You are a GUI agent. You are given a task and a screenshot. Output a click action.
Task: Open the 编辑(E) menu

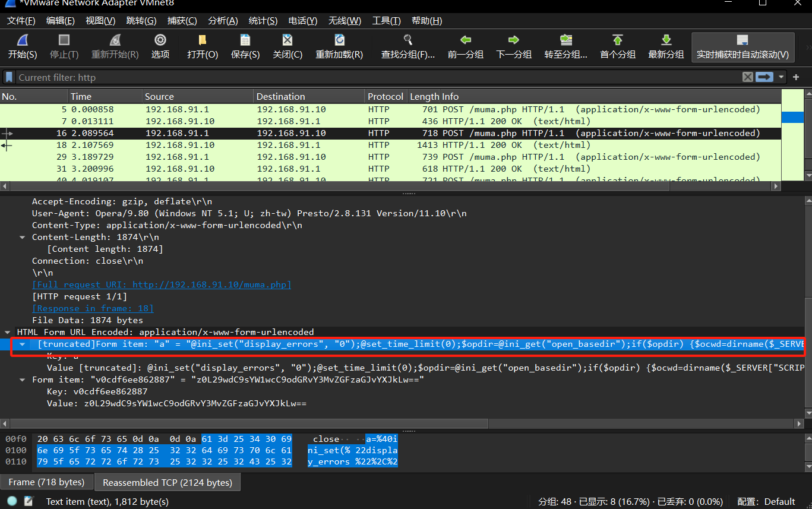tap(61, 21)
